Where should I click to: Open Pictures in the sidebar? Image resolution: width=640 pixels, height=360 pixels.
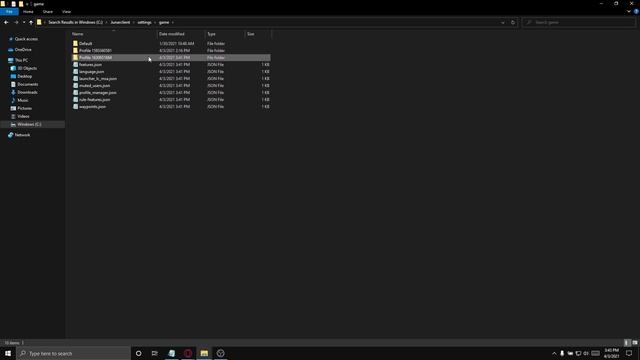(24, 108)
